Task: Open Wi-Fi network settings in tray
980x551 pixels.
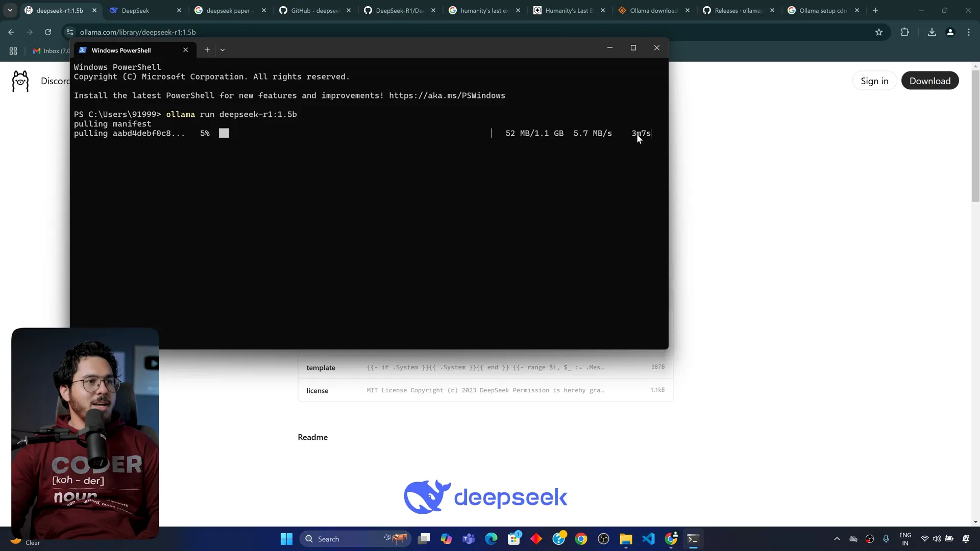Action: [924, 539]
